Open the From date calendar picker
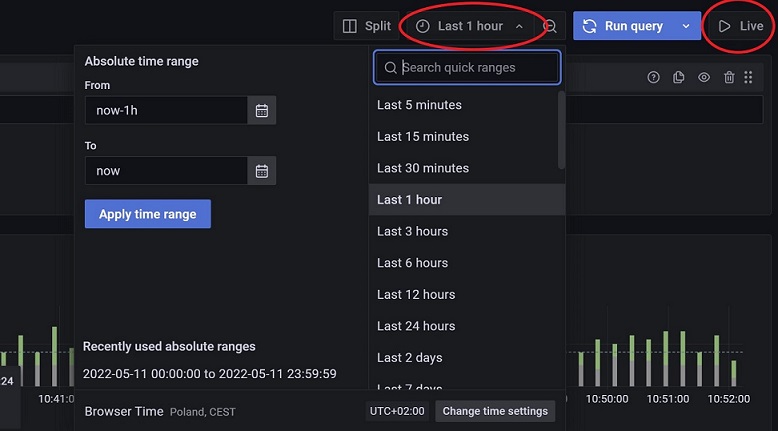The height and width of the screenshot is (431, 778). (x=262, y=111)
